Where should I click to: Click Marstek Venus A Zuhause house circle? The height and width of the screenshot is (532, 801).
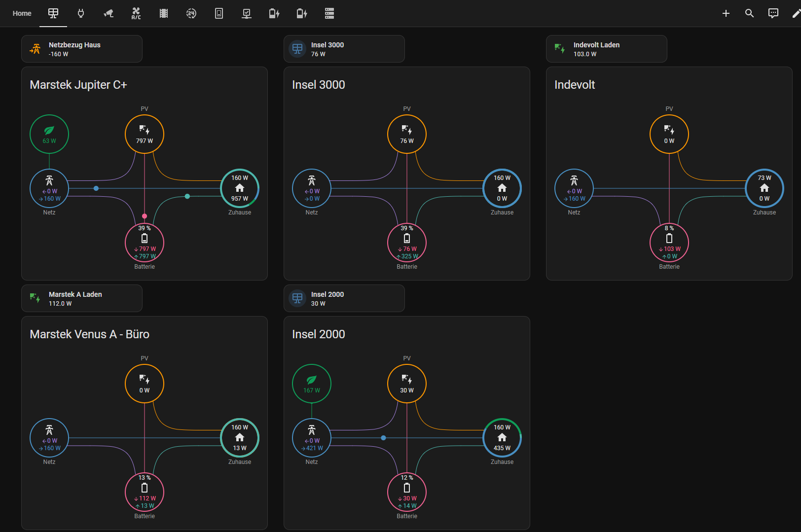click(240, 438)
